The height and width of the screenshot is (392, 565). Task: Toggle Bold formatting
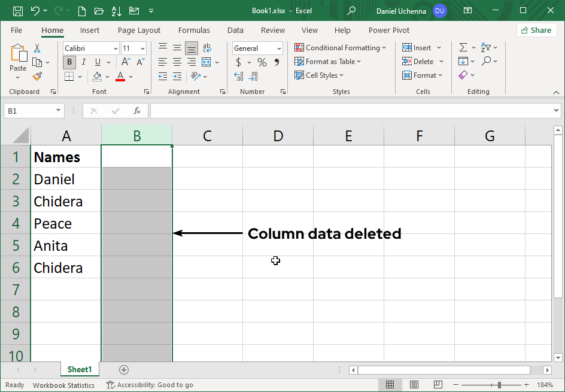(69, 62)
